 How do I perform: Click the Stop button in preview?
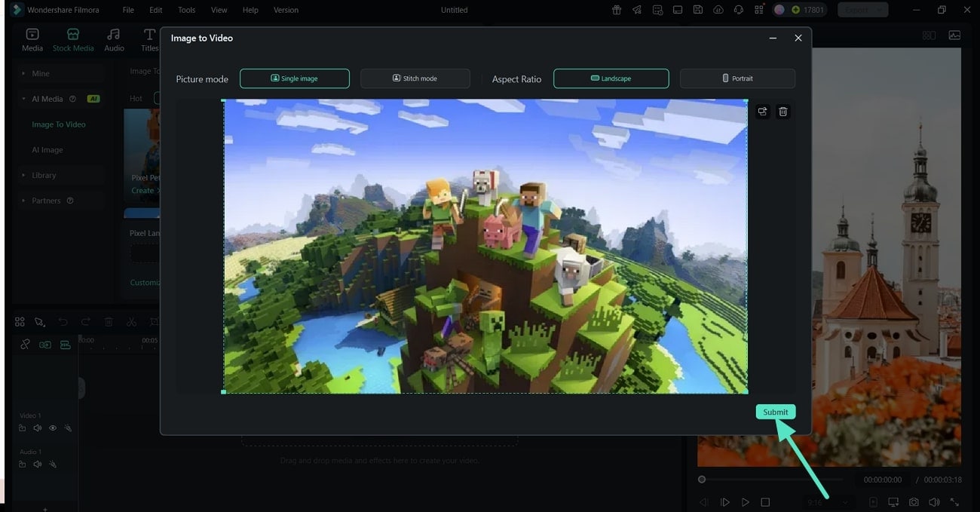click(x=765, y=502)
